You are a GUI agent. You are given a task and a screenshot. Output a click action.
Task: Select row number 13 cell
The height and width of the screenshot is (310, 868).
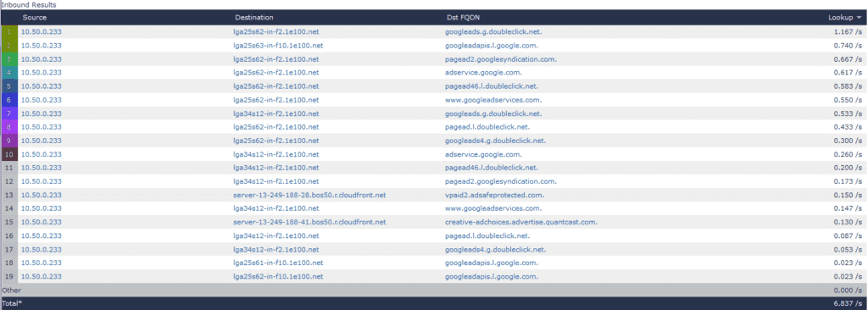8,195
